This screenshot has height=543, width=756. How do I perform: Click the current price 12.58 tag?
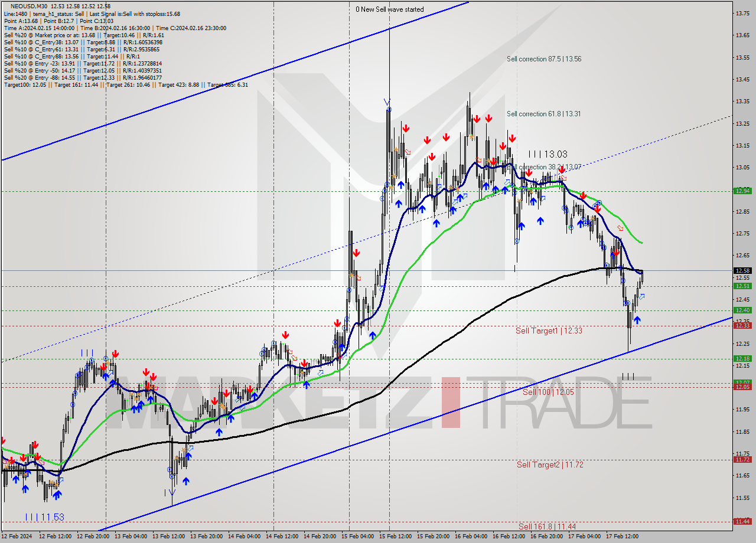pyautogui.click(x=742, y=270)
